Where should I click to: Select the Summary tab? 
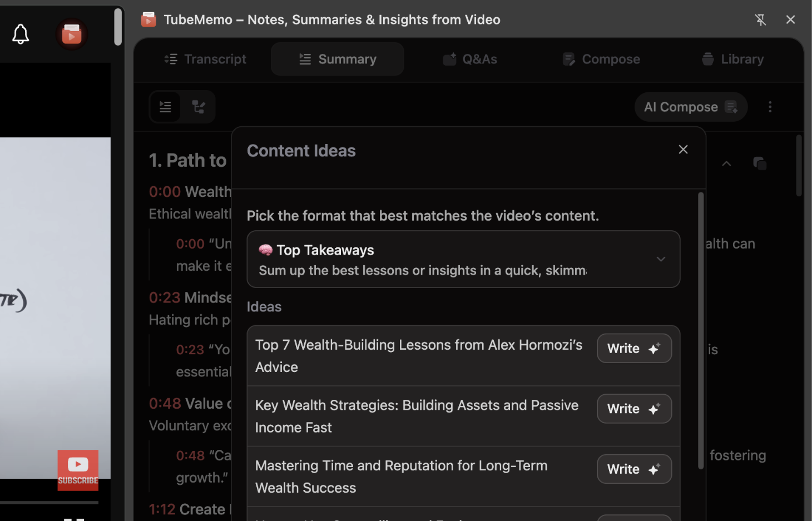[338, 59]
